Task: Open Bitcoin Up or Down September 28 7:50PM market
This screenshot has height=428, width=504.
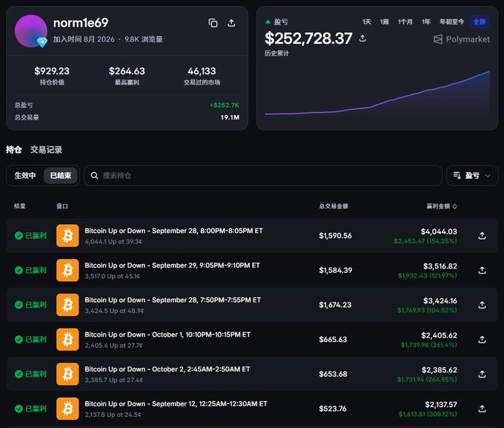Action: [x=173, y=300]
